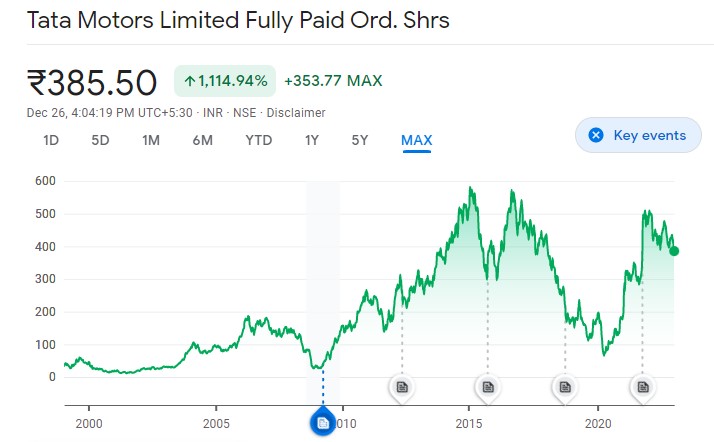Viewport: 714px width, 442px height.
Task: Click the ₹385.50 share price
Action: (x=92, y=82)
